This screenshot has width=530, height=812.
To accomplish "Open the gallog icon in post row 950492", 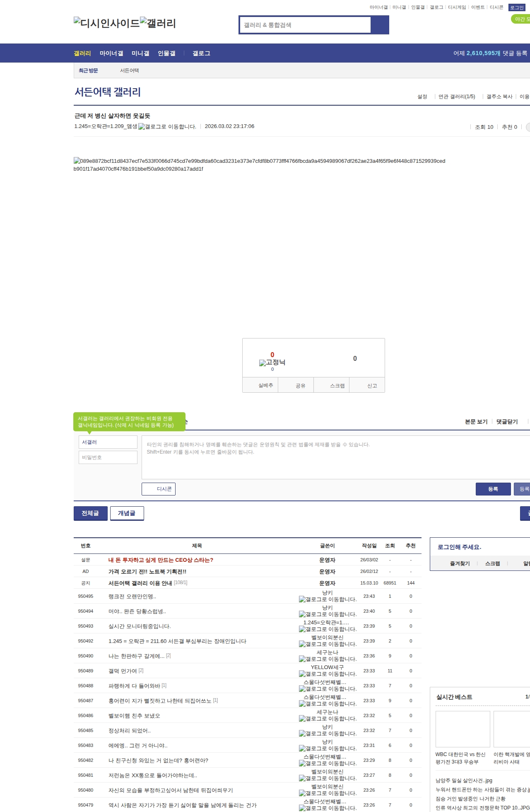I will click(x=328, y=644).
